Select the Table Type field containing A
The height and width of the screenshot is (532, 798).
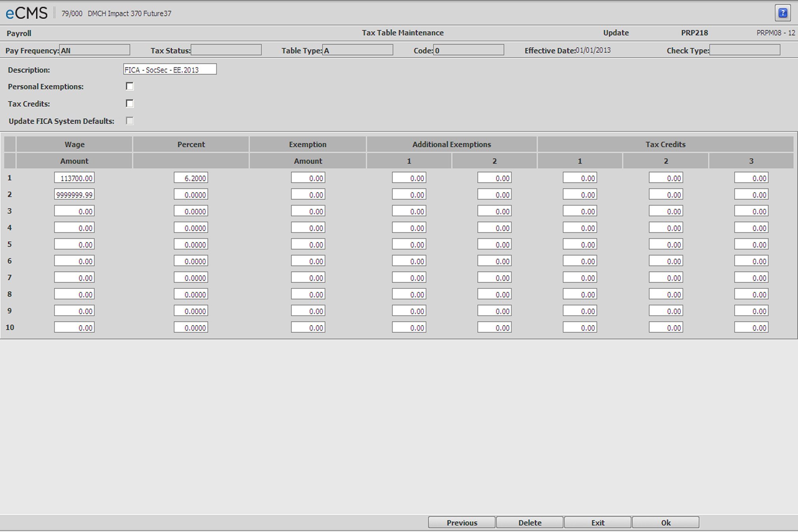(x=357, y=50)
